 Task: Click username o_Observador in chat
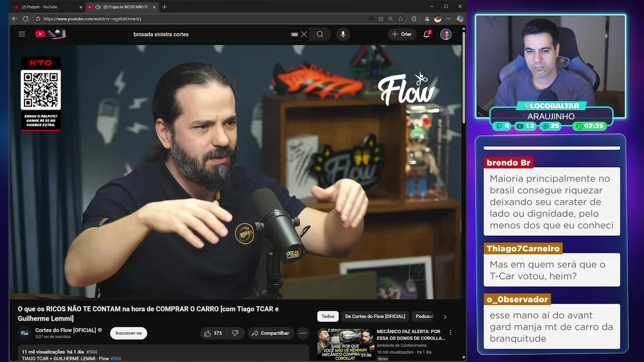(517, 299)
